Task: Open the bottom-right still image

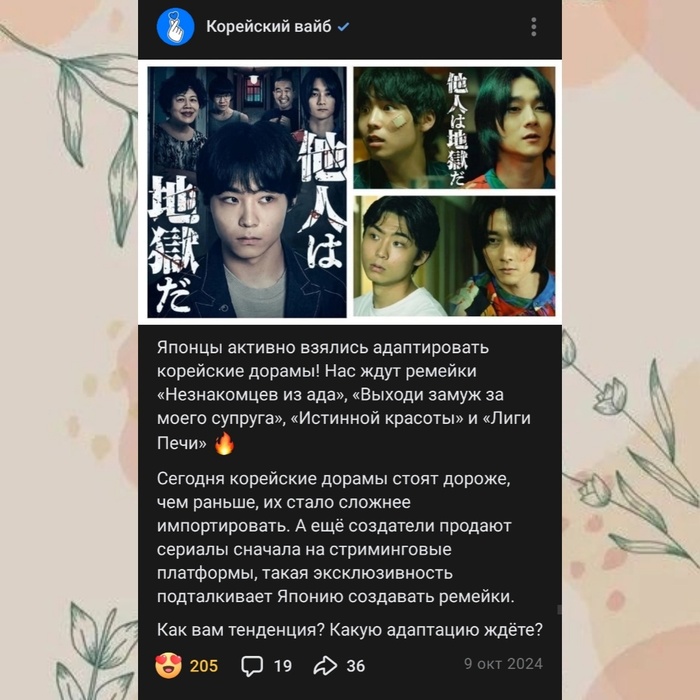Action: pos(454,256)
